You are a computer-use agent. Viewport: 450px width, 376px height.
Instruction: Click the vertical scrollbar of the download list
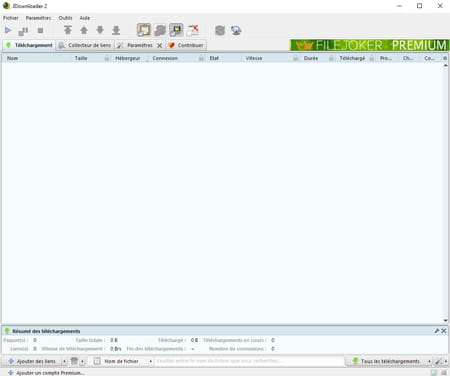coord(445,193)
